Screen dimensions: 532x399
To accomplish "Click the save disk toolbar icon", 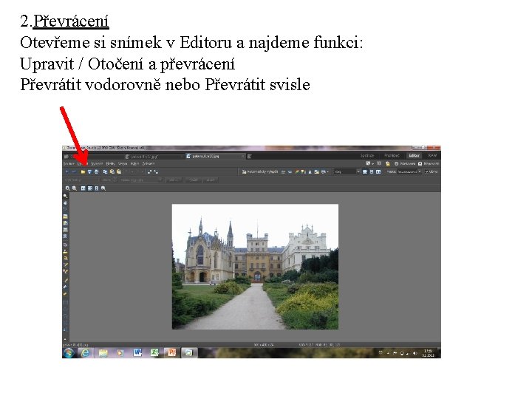I will (89, 171).
